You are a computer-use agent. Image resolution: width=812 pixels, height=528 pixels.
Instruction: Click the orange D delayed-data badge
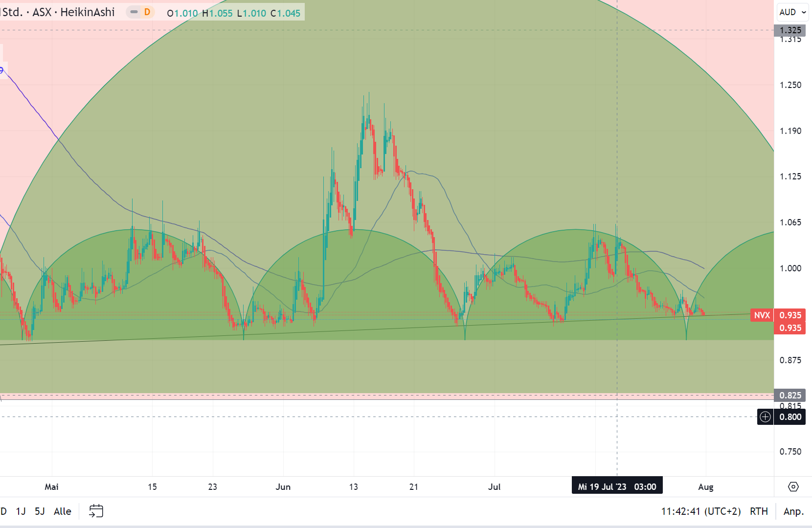point(147,12)
